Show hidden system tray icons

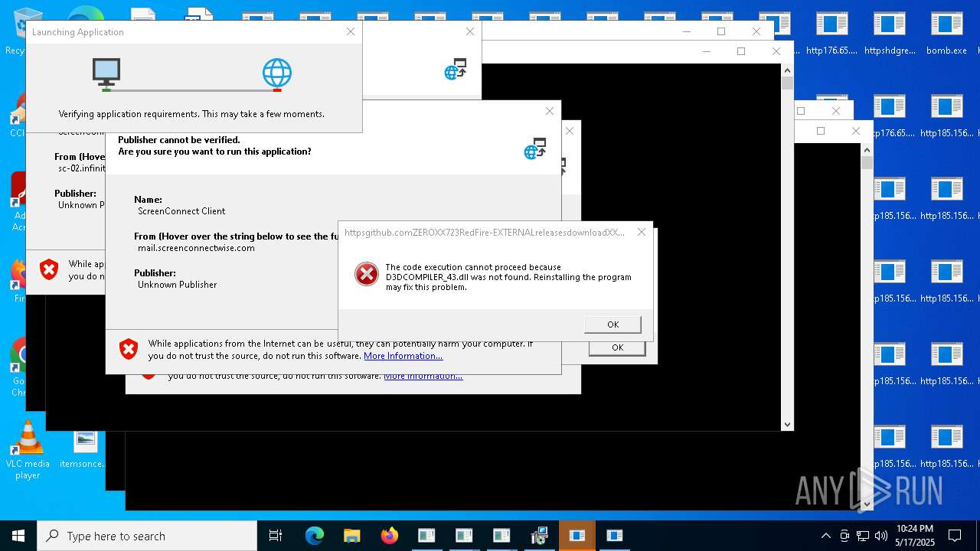coord(825,536)
